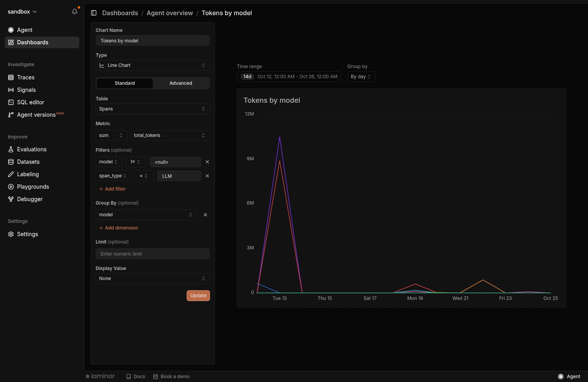Open the sandbox project dropdown
The width and height of the screenshot is (588, 382).
pyautogui.click(x=22, y=12)
